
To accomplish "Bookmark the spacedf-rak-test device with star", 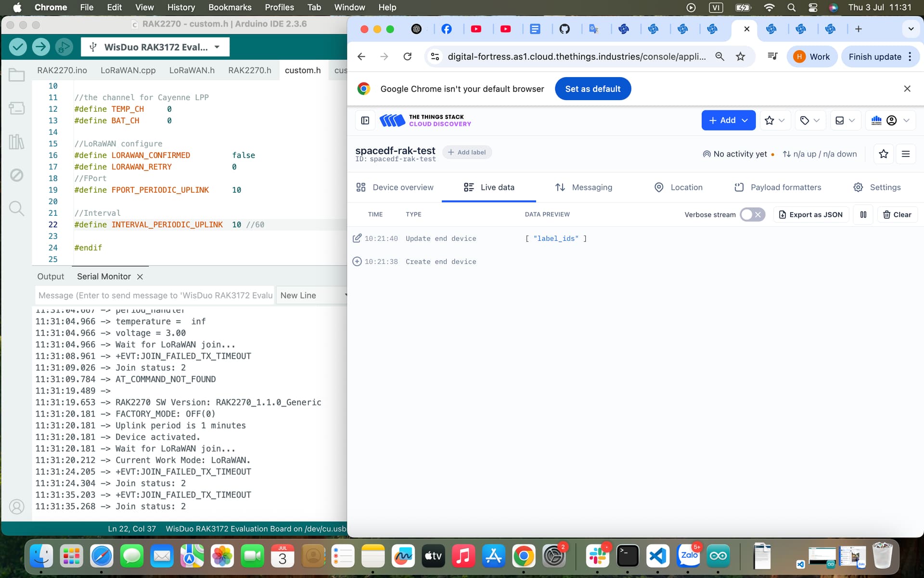I will pyautogui.click(x=883, y=154).
